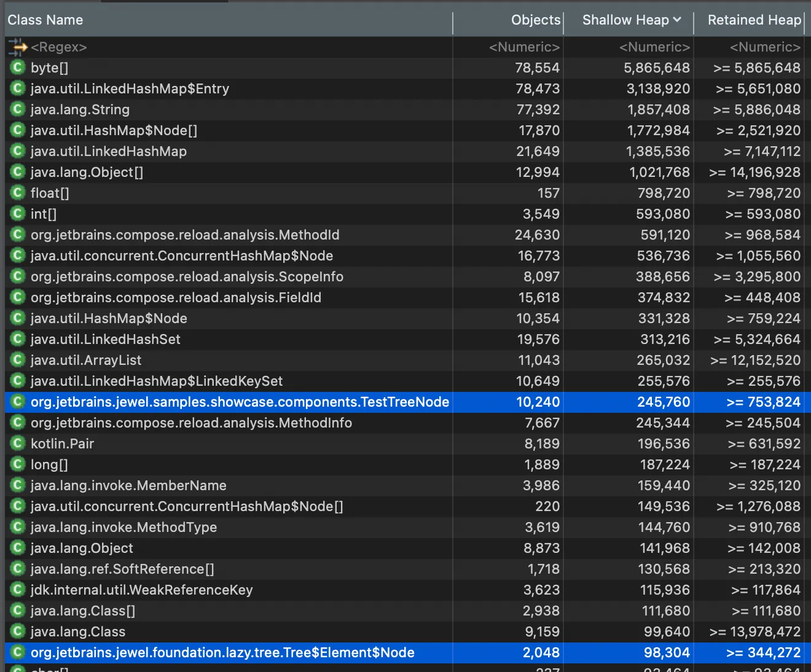Click class icon beside java.lang.invoke.MethodType
Viewport: 811px width, 672px height.
[x=18, y=527]
